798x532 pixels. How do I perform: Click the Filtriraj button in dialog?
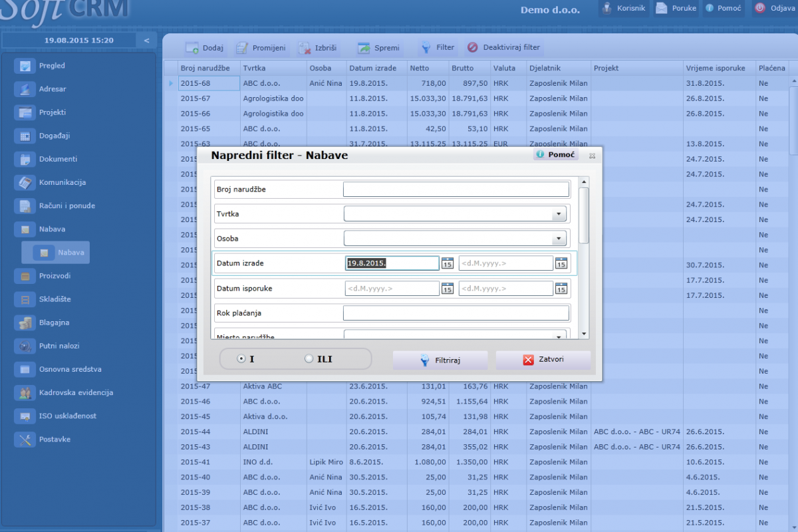[x=440, y=360]
